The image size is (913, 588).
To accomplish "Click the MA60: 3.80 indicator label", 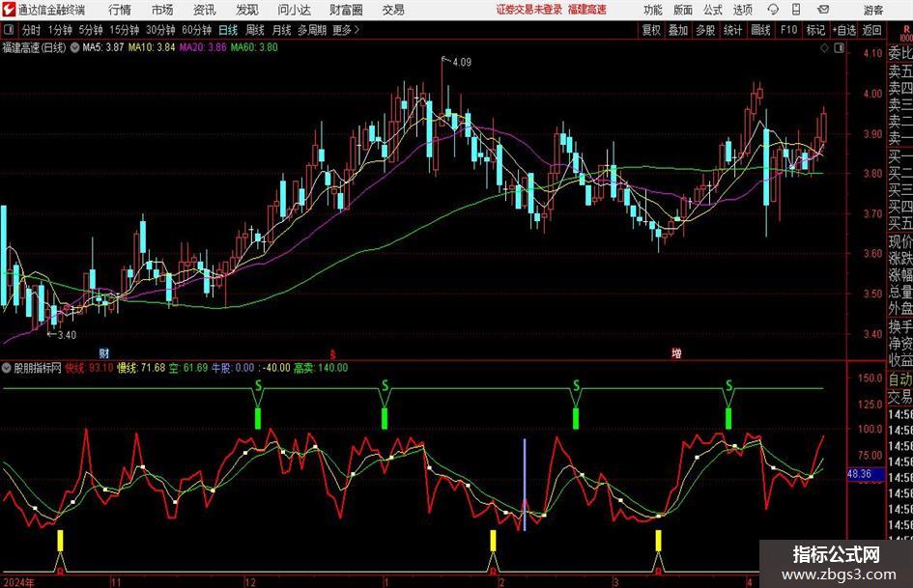I will (x=254, y=47).
